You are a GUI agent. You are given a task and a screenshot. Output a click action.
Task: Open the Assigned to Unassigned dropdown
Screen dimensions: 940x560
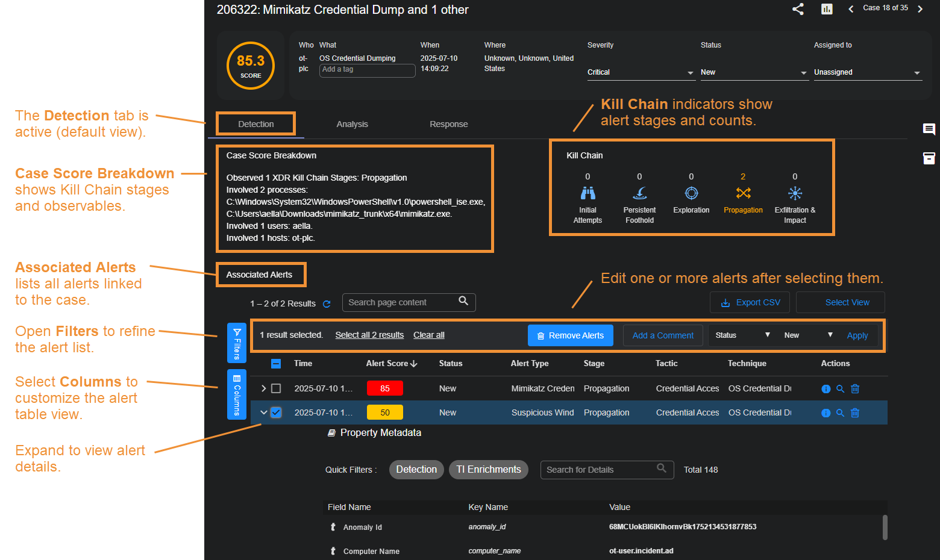tap(867, 72)
